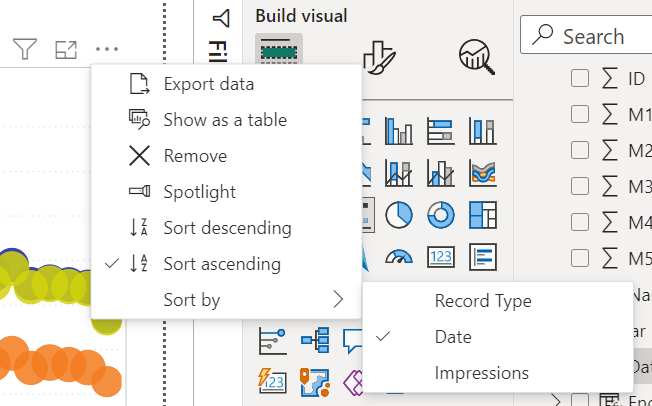Expand the table row chevron at the bottom
Viewport: 652px width, 406px height.
pyautogui.click(x=557, y=401)
